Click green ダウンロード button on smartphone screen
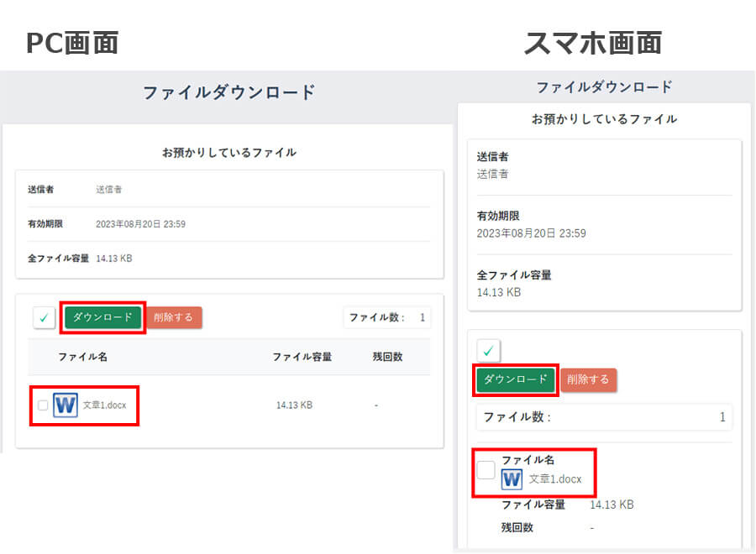 coord(516,379)
